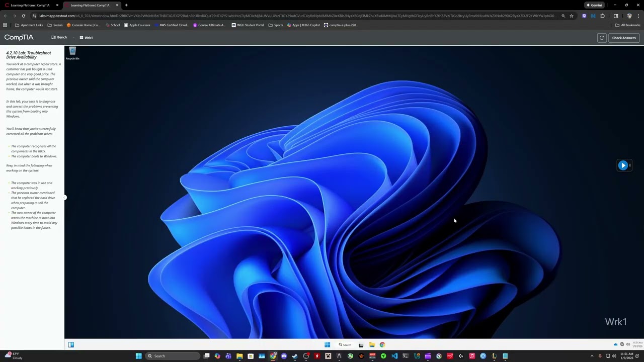The image size is (644, 362).
Task: Click the Wrk1 taskbar app icon next to Search
Action: pos(361,345)
